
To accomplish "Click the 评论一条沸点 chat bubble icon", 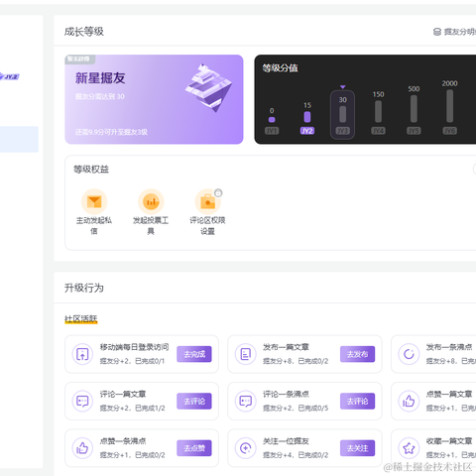I will tap(246, 402).
